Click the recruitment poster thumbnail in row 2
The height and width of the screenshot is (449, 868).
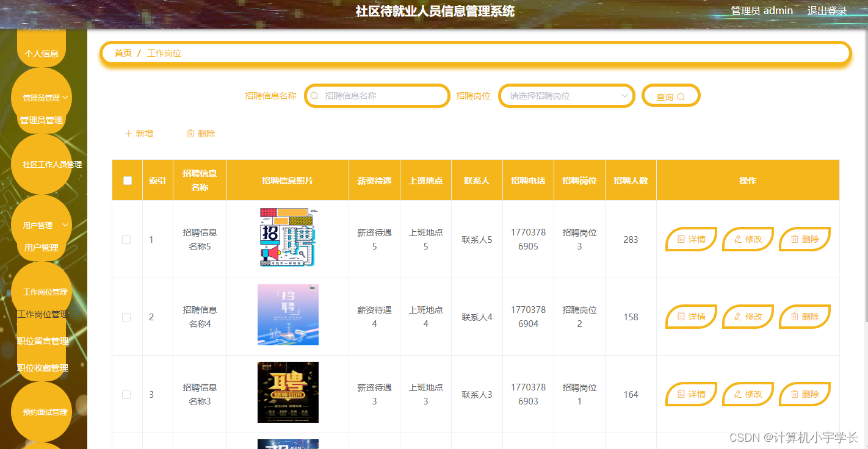click(288, 315)
